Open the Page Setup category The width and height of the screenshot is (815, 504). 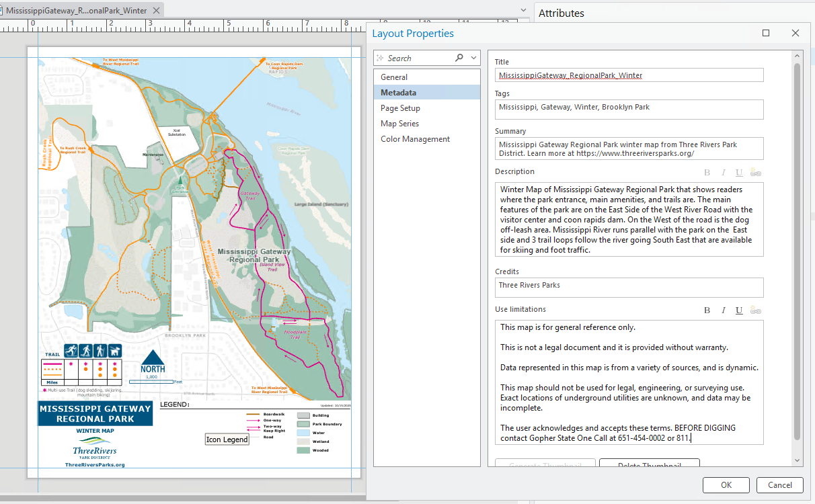click(x=427, y=108)
